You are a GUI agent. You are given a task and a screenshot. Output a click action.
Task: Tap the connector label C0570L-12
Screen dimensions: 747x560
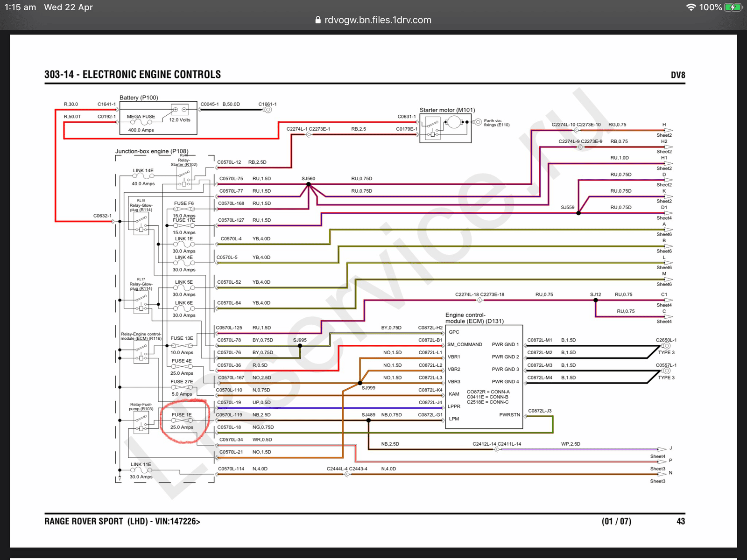[229, 162]
